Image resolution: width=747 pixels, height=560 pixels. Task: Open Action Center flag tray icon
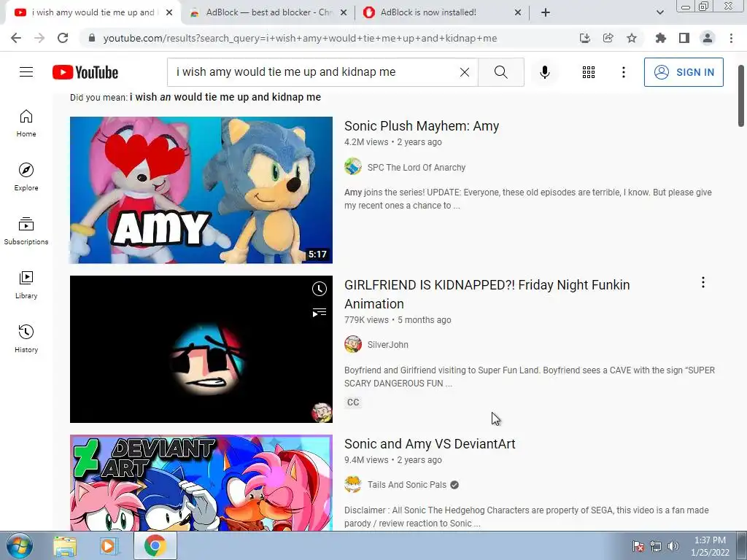click(x=638, y=546)
